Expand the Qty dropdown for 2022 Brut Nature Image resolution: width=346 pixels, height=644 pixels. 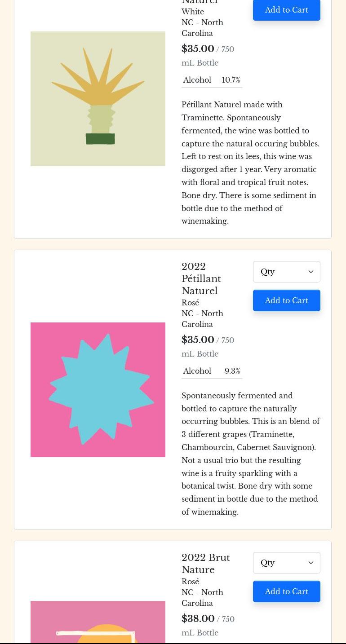click(x=286, y=563)
